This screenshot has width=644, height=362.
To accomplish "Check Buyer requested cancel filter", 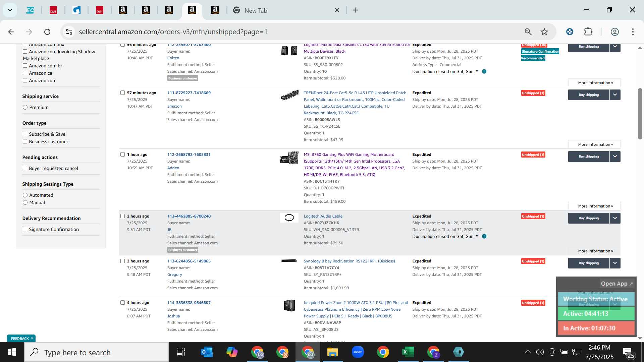I will coord(25,168).
